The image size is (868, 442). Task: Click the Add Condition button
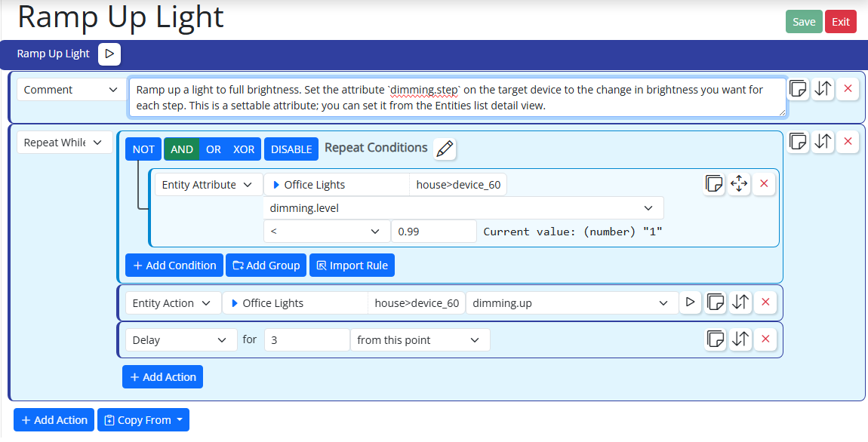coord(174,265)
